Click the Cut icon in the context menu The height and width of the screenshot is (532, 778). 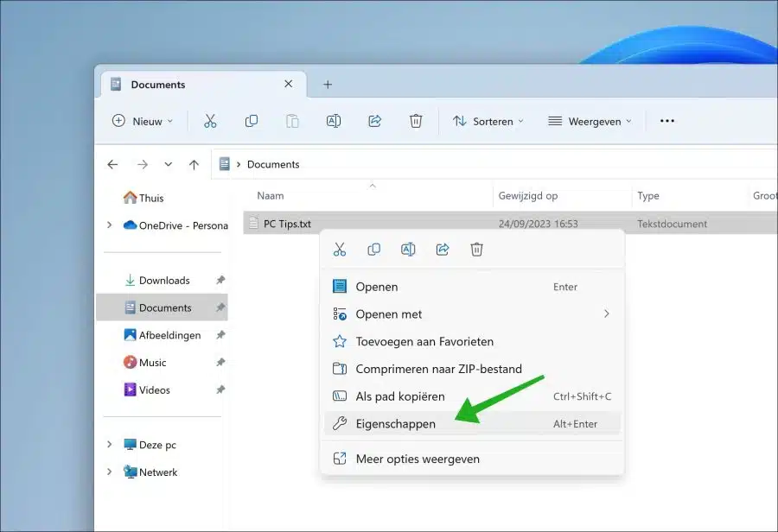340,250
